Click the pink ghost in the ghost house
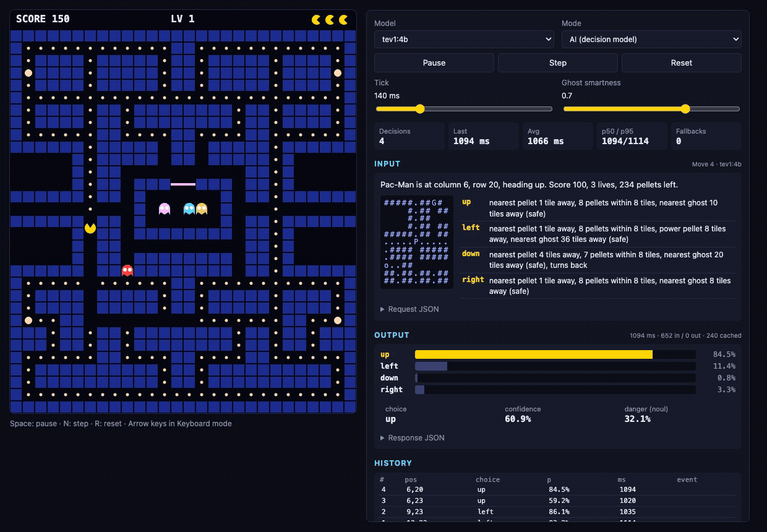Screen dimensions: 767x532 coord(165,208)
